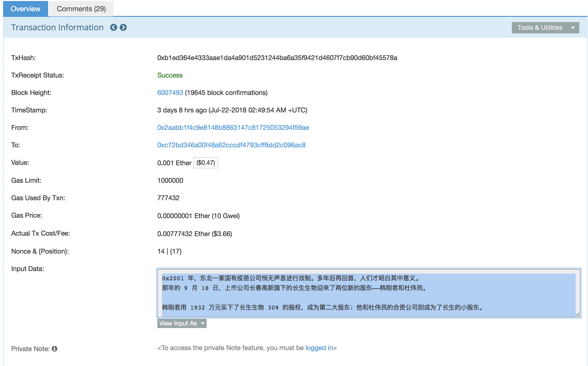The image size is (588, 366).
Task: Open the To address 0xc72bd346 link
Action: pos(231,145)
